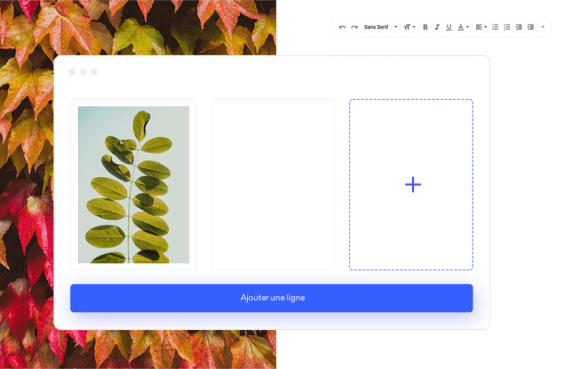Insert a numbered list
This screenshot has height=369, width=570.
[x=495, y=27]
